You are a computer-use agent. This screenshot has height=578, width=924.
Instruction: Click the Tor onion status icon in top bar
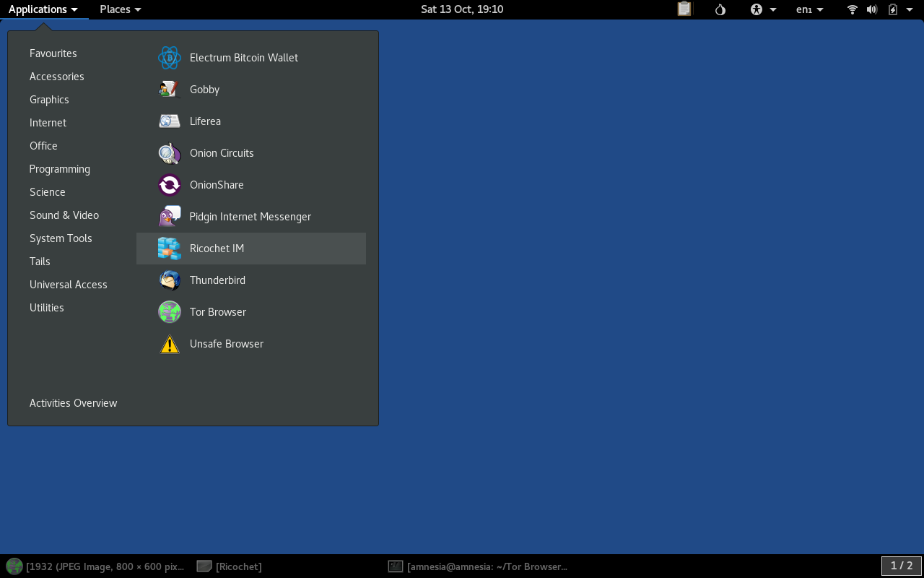(720, 9)
